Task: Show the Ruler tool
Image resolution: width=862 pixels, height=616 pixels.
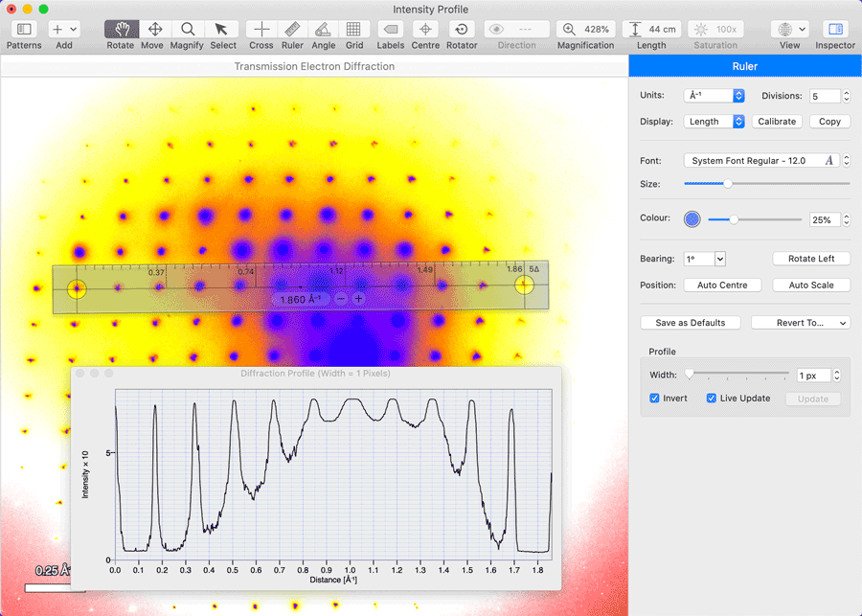Action: [x=292, y=30]
